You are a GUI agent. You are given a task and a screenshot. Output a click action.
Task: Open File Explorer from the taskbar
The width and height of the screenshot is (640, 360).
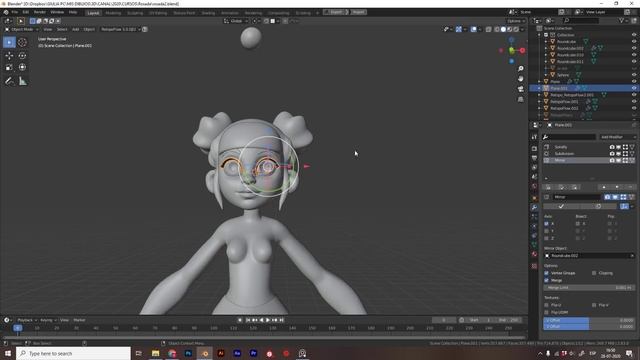click(156, 353)
